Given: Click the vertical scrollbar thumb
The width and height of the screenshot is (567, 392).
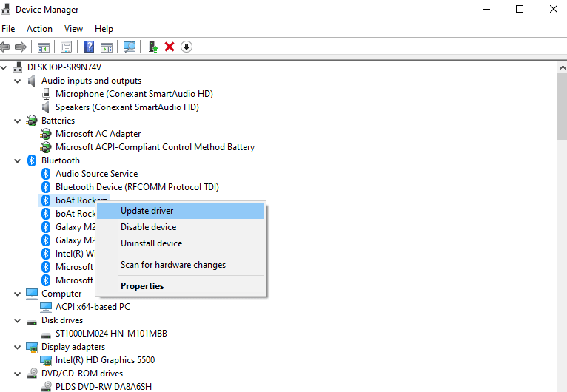Looking at the screenshot, I should tap(563, 107).
